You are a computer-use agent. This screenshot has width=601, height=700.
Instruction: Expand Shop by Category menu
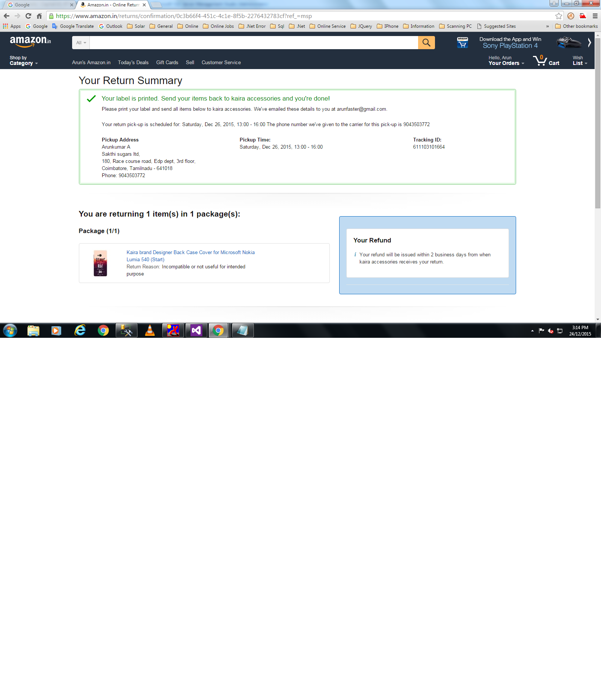[x=24, y=60]
